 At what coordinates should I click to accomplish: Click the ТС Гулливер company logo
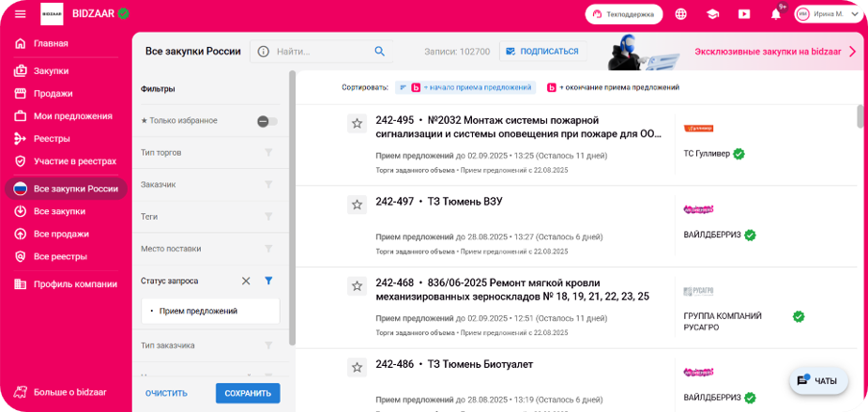pyautogui.click(x=698, y=129)
